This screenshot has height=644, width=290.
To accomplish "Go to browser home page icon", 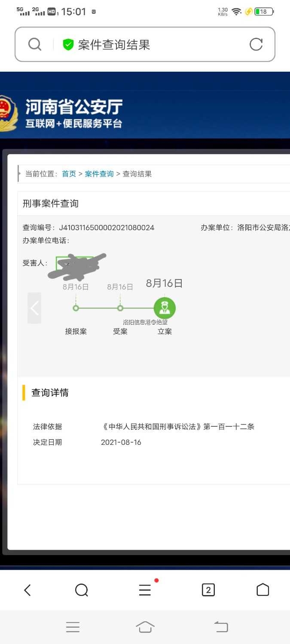I will (x=263, y=590).
